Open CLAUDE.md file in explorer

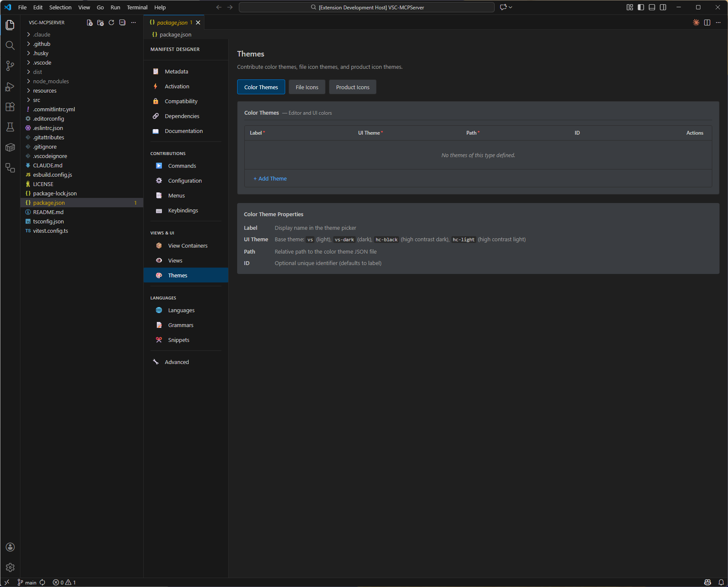click(x=82, y=165)
